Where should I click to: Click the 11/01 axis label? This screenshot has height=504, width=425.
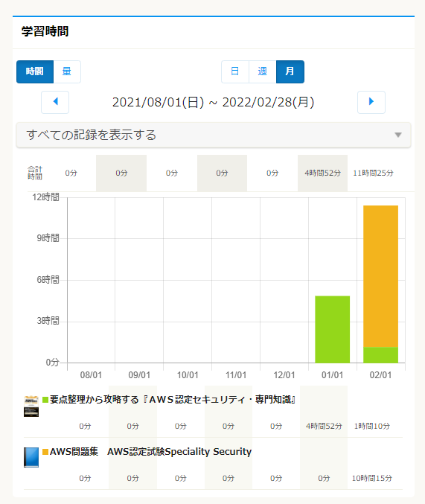pyautogui.click(x=236, y=375)
